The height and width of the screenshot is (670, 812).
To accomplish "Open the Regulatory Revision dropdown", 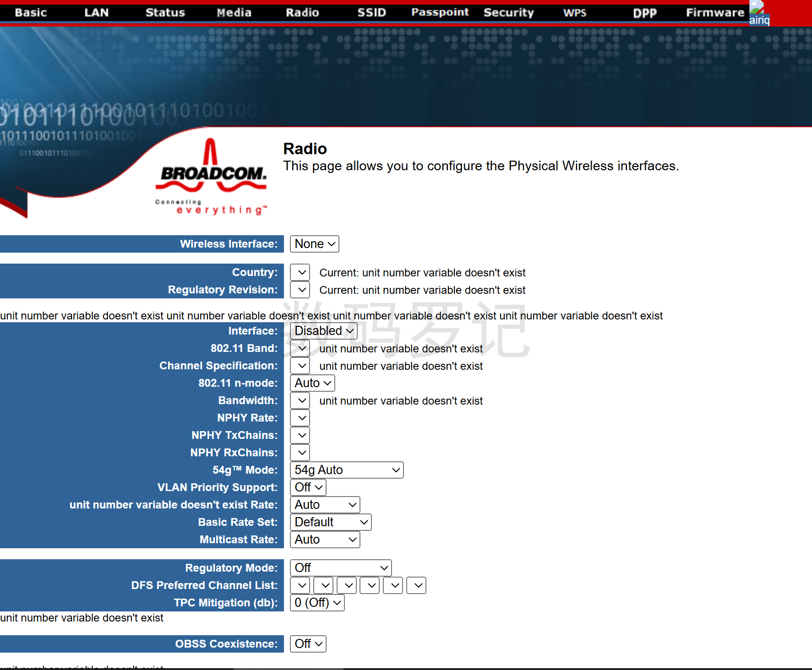I will [x=300, y=290].
